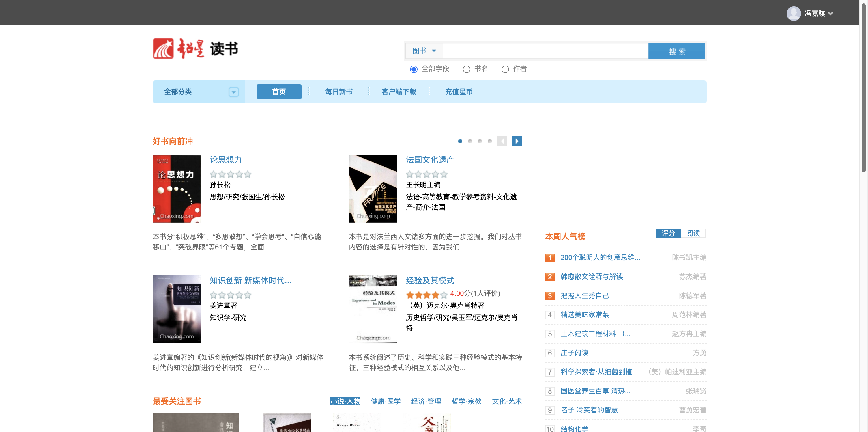
Task: Click the orange rank 2 badge
Action: [x=550, y=277]
